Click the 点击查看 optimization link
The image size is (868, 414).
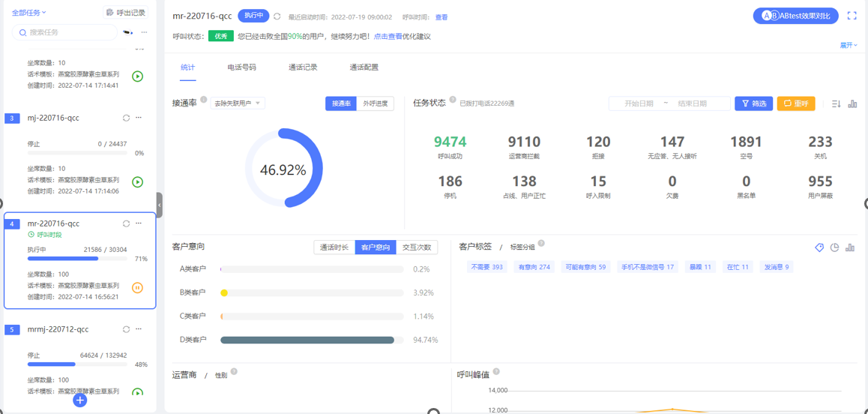pos(388,36)
